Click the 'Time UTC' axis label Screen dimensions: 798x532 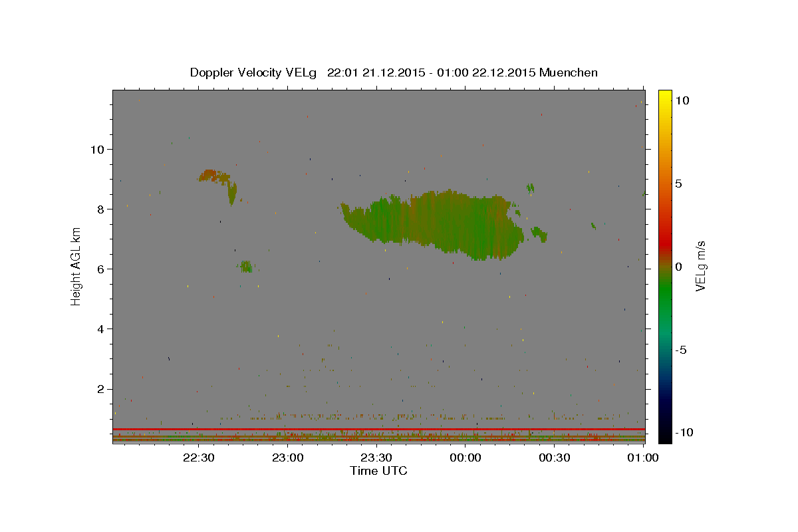pyautogui.click(x=378, y=471)
